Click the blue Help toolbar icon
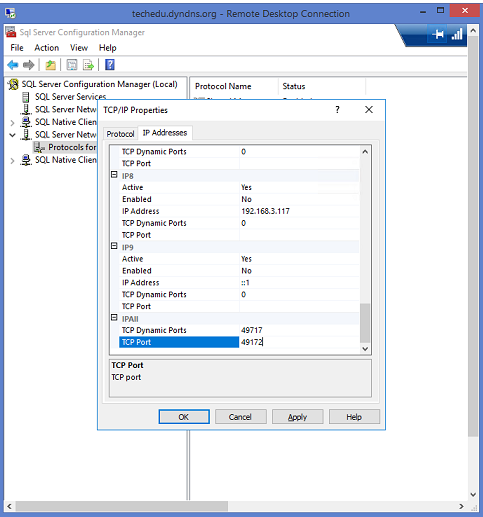The height and width of the screenshot is (517, 483). pos(110,64)
